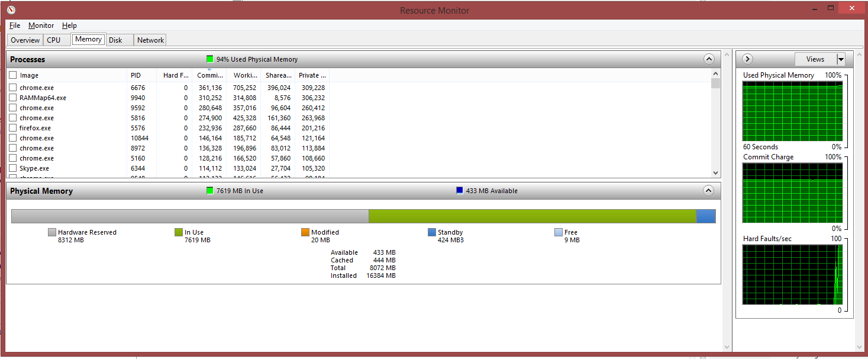The image size is (868, 359).
Task: Tick the firefox.exe process checkbox
Action: click(x=13, y=128)
